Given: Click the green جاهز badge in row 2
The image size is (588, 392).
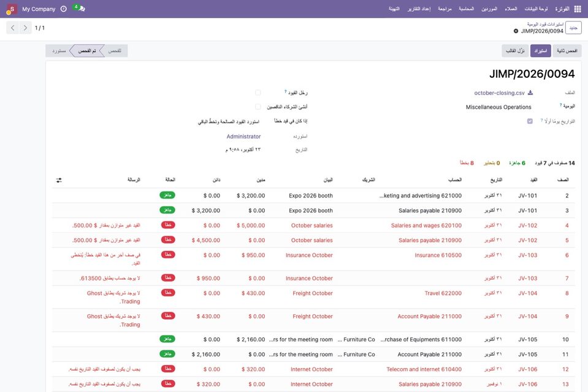Looking at the screenshot, I should click(167, 195).
